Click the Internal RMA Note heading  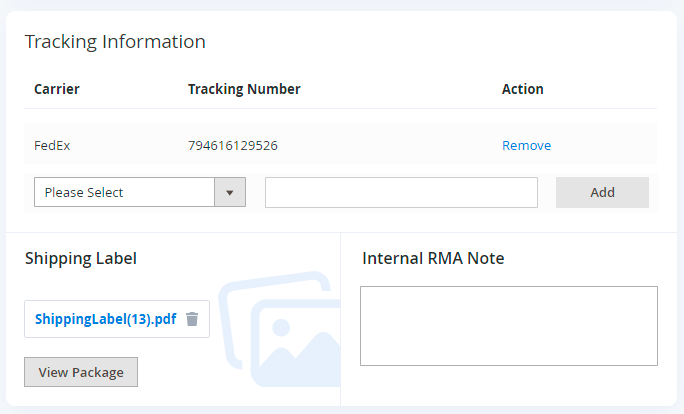coord(433,258)
